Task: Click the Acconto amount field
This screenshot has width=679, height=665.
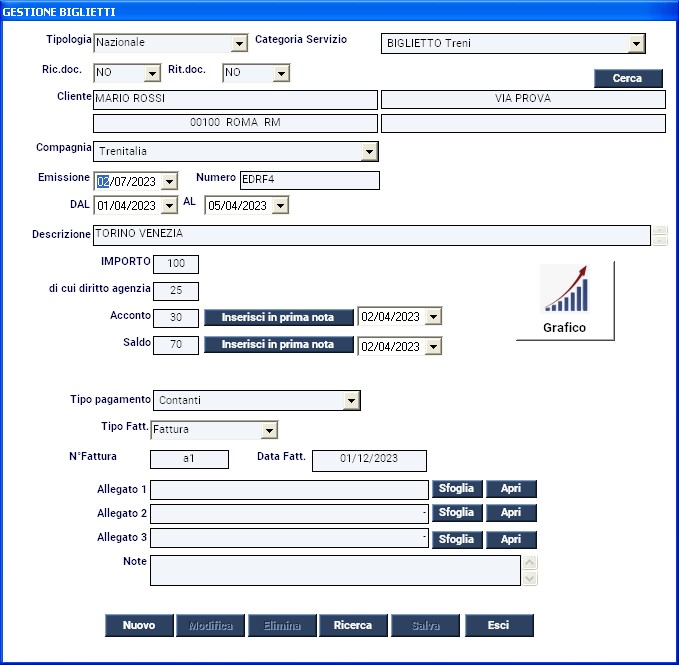Action: (176, 318)
